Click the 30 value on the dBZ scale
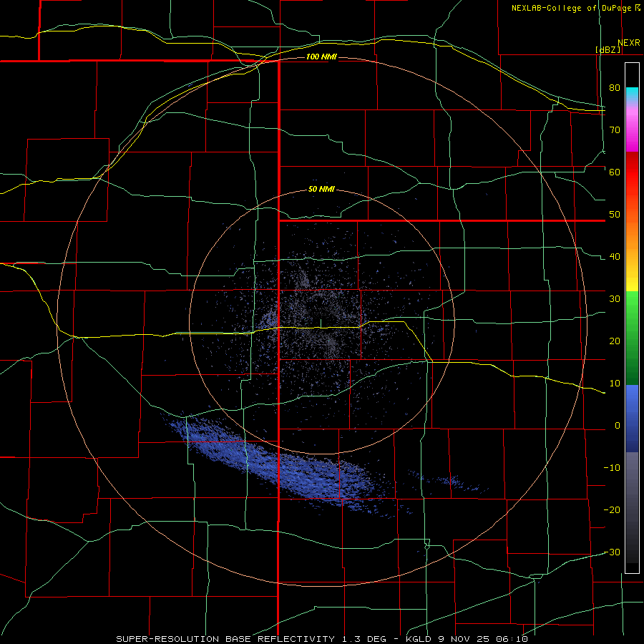 pyautogui.click(x=615, y=299)
